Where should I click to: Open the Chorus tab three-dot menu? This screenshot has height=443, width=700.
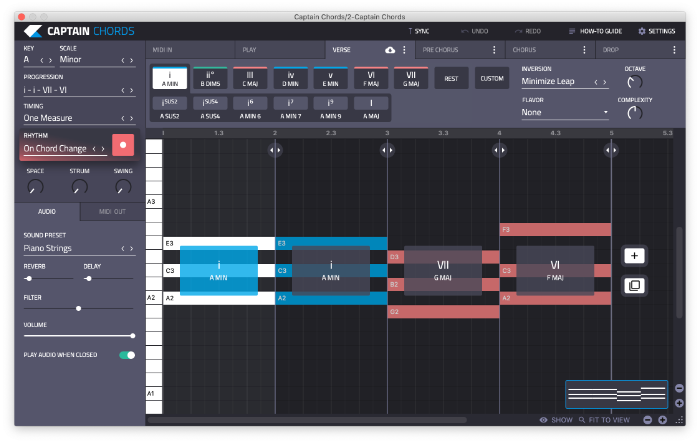pyautogui.click(x=584, y=50)
